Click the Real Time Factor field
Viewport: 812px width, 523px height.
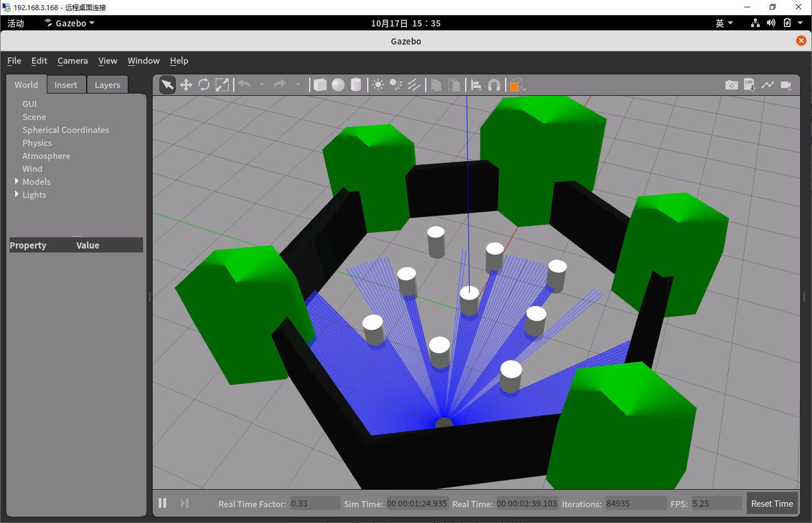315,503
